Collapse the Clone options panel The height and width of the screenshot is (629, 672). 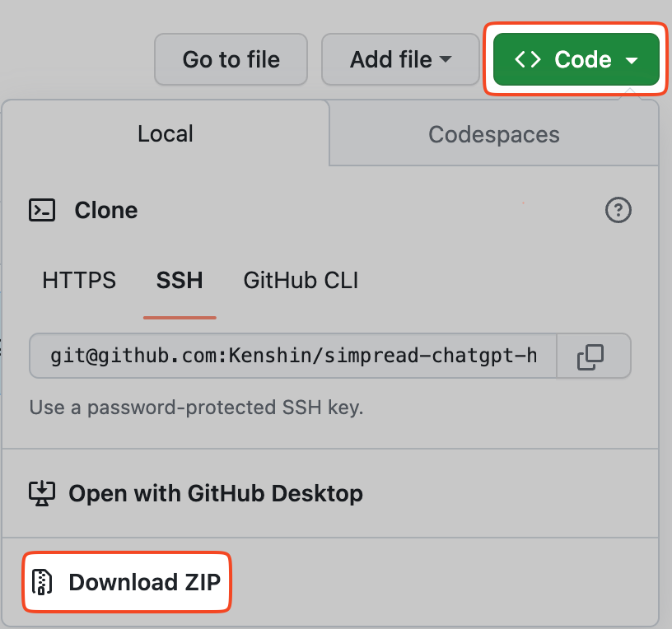(x=575, y=59)
